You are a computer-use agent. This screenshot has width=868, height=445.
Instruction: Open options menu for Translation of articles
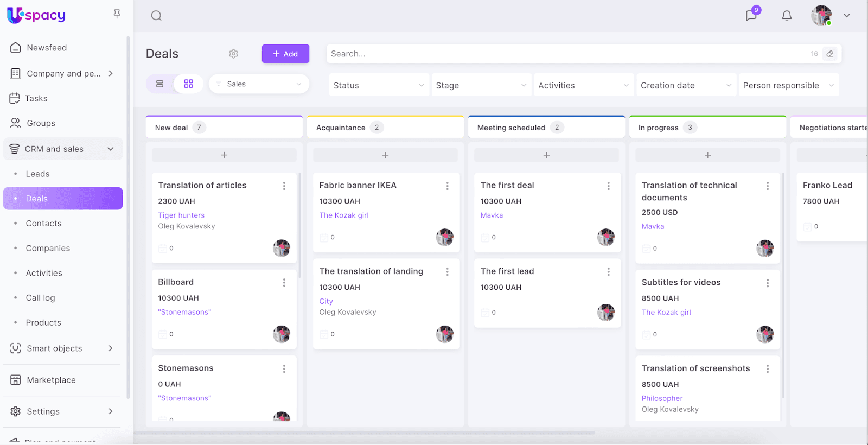coord(284,186)
